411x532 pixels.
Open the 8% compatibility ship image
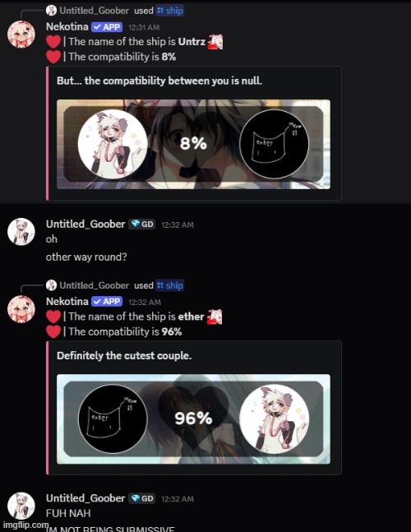193,144
